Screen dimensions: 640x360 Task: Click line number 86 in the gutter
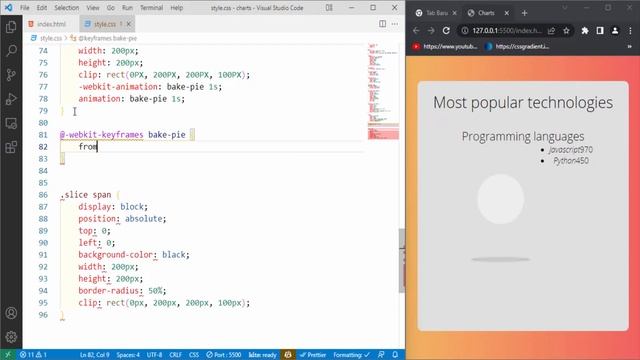(x=43, y=195)
